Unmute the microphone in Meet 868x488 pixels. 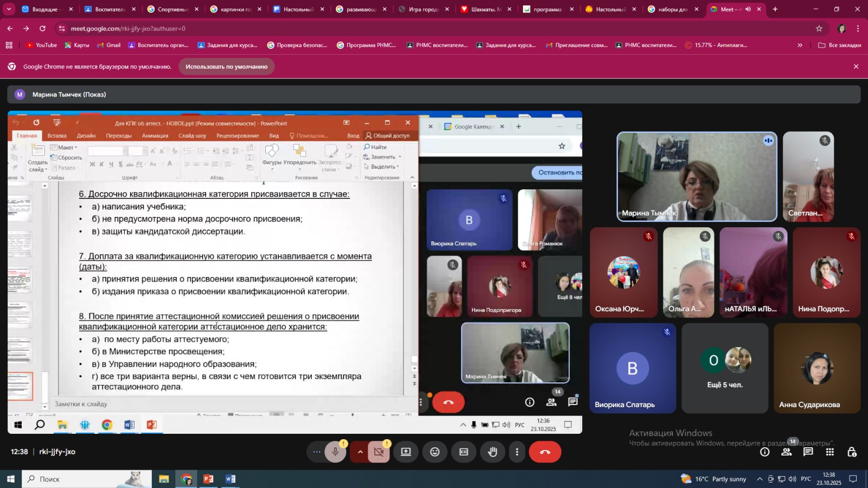tap(335, 452)
